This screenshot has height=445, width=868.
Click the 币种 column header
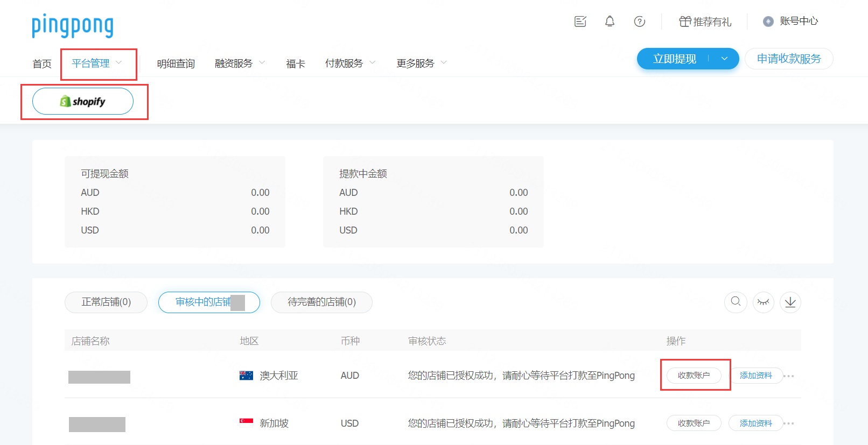pyautogui.click(x=350, y=341)
